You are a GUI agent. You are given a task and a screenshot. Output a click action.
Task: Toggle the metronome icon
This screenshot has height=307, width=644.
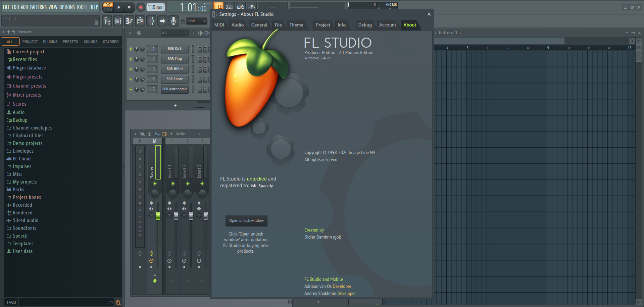pos(252,6)
